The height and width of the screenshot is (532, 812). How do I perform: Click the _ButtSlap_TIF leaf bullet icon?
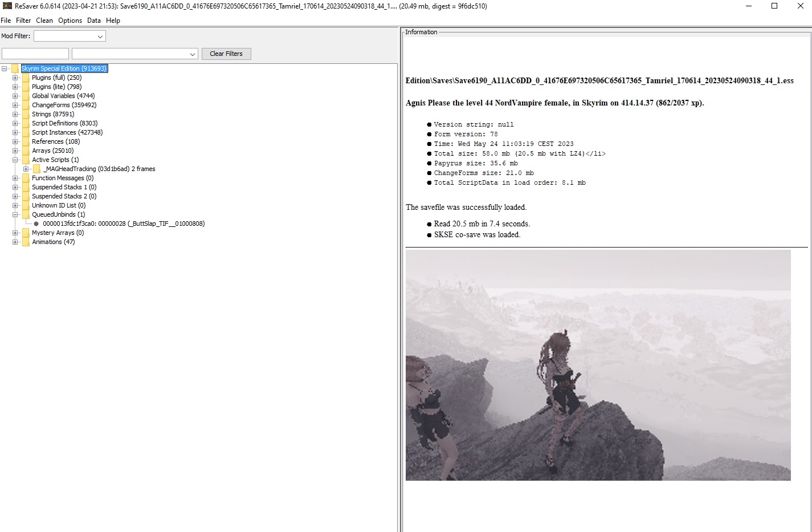36,224
